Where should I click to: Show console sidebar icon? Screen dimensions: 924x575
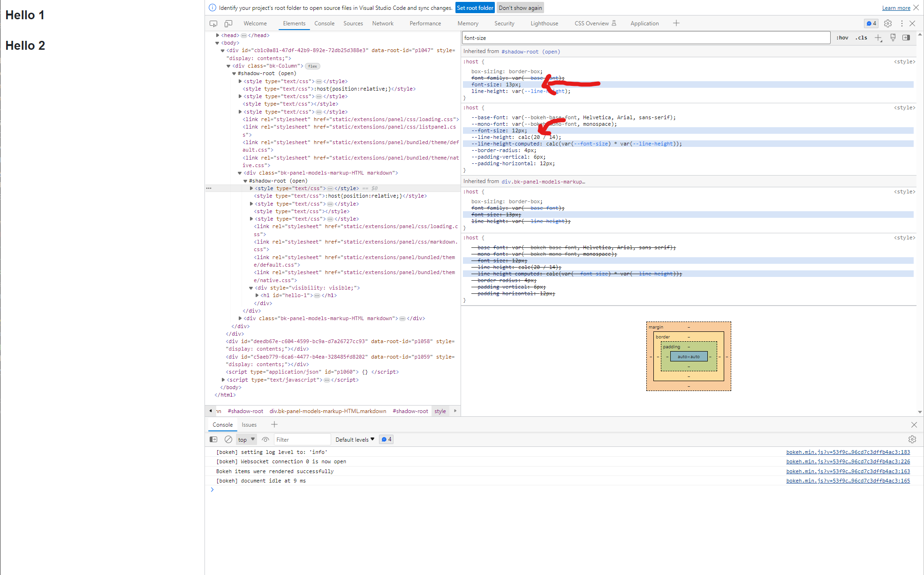click(213, 439)
